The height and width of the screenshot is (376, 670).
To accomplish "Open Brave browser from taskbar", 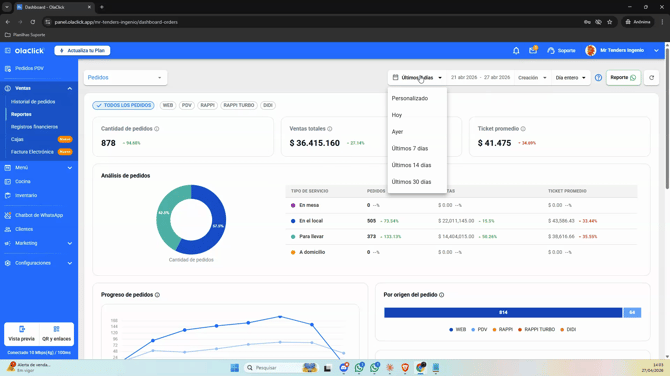I will pos(405,367).
